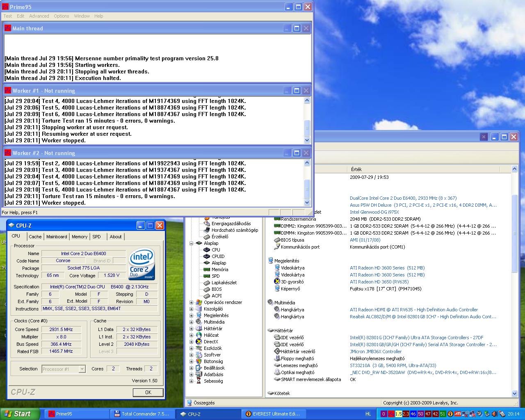Click the Hálózat network tree icon
The image size is (525, 420).
pos(199,335)
